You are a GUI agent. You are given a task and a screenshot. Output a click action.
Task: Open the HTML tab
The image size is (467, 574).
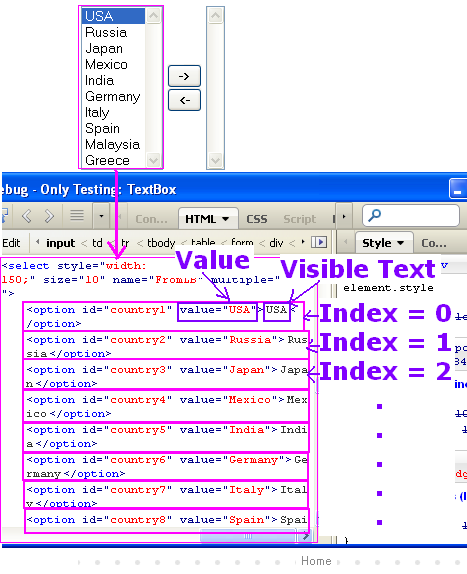pyautogui.click(x=208, y=219)
